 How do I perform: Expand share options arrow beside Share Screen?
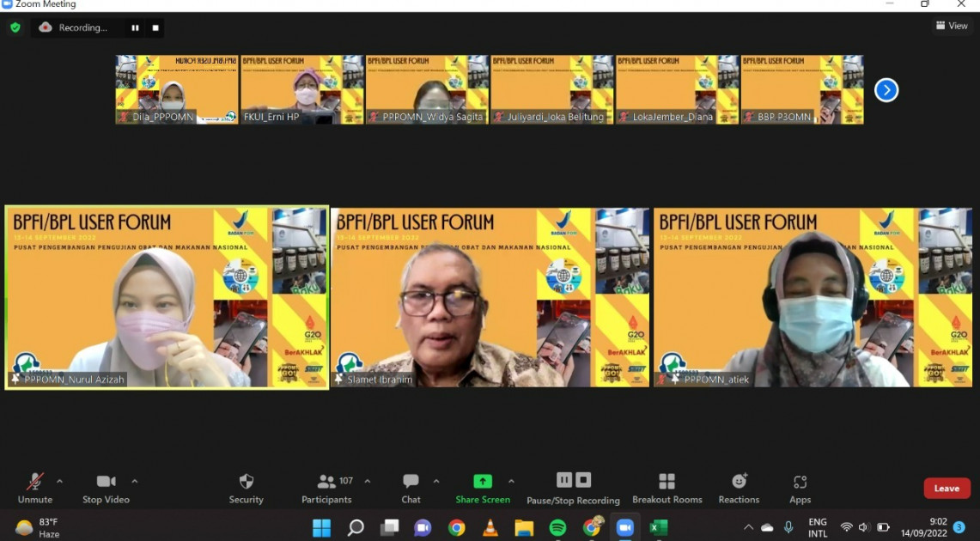pos(511,481)
